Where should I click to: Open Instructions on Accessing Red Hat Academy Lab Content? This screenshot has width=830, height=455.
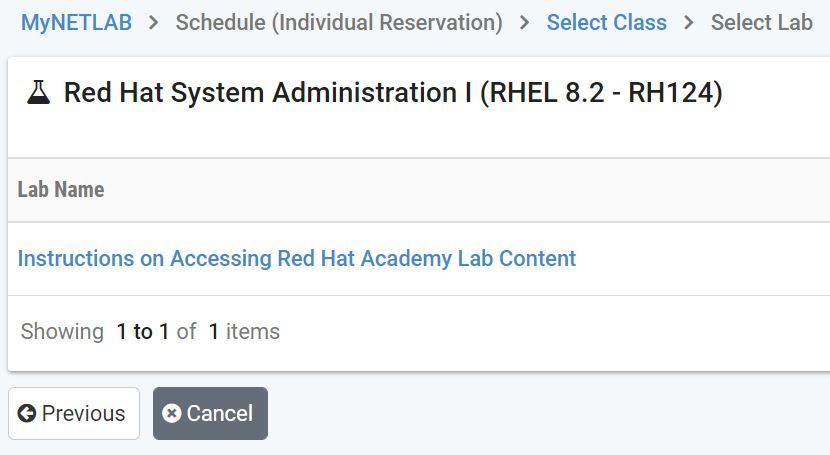coord(297,258)
